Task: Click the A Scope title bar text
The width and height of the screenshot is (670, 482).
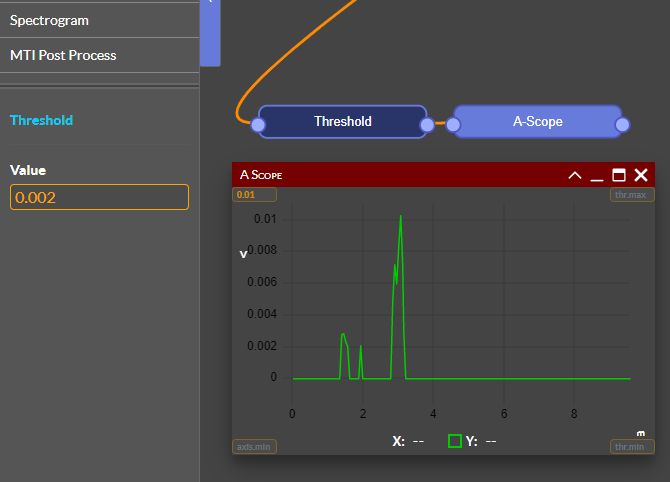Action: coord(261,175)
